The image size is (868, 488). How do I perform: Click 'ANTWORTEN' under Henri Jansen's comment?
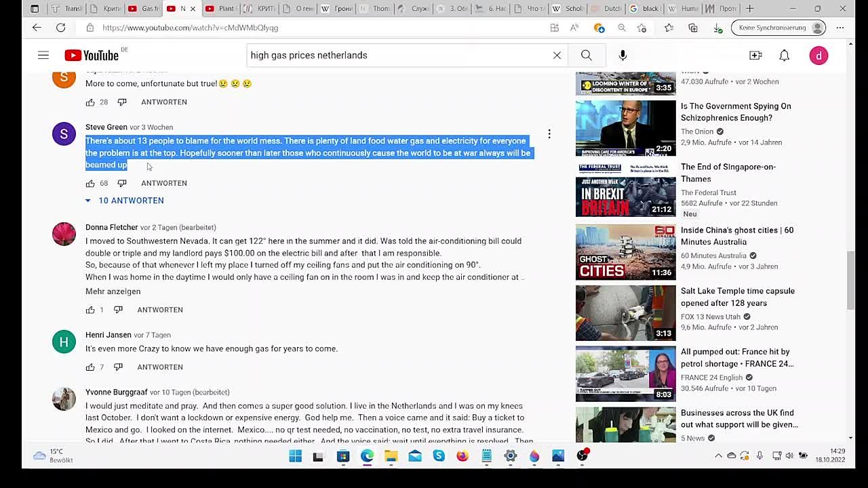[160, 367]
